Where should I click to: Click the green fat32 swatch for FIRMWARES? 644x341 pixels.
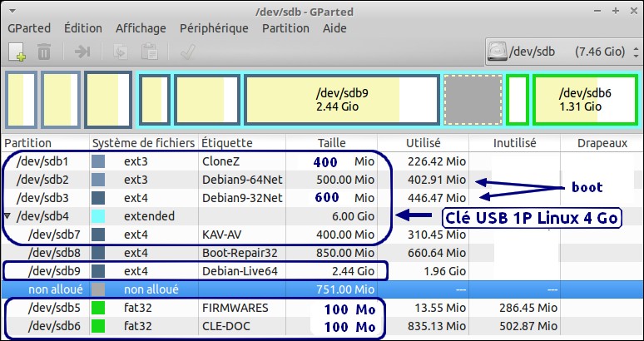[x=99, y=308]
